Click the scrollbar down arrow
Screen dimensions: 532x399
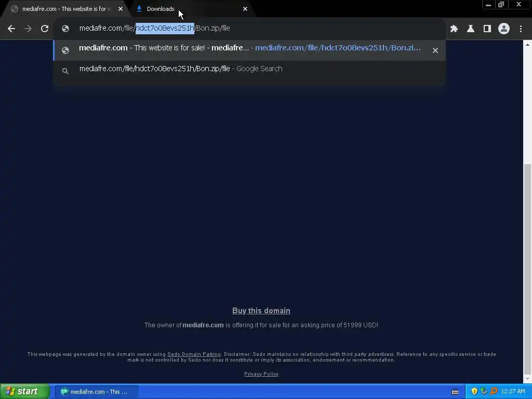click(527, 379)
